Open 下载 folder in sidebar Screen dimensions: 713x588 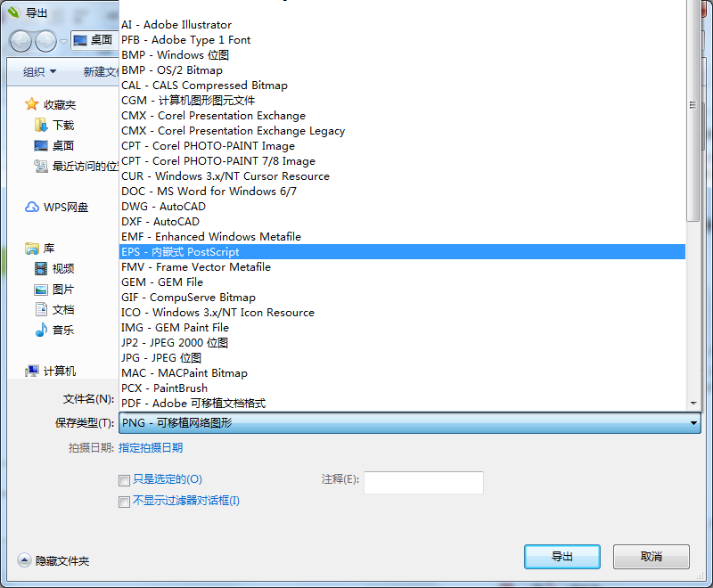click(x=54, y=125)
